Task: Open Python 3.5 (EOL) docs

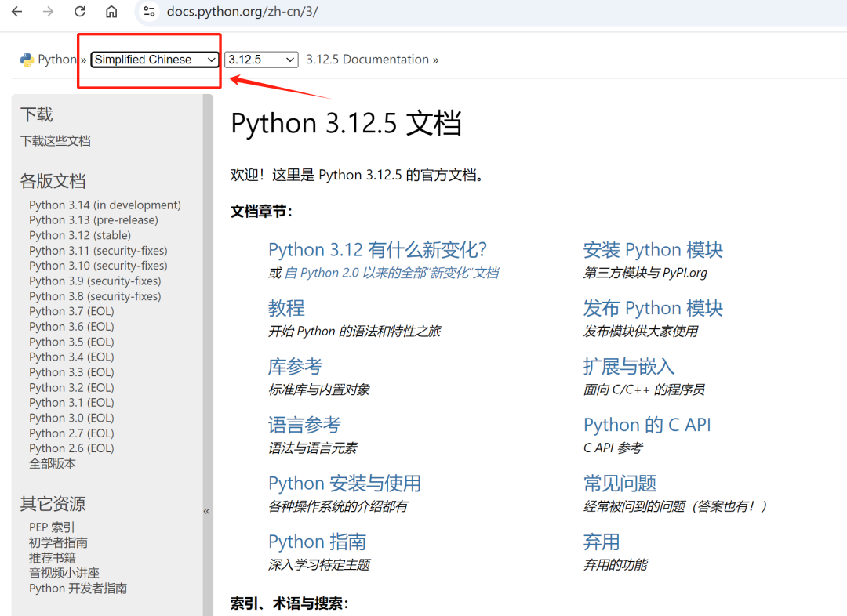Action: [72, 342]
